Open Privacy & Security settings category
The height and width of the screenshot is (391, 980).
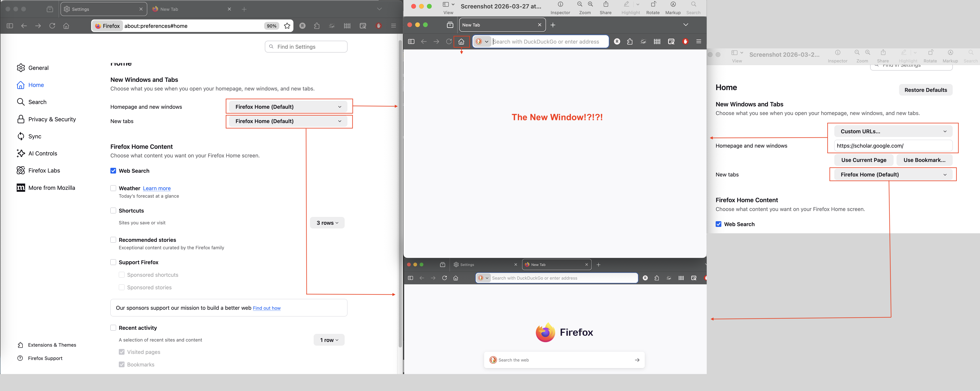pyautogui.click(x=52, y=119)
